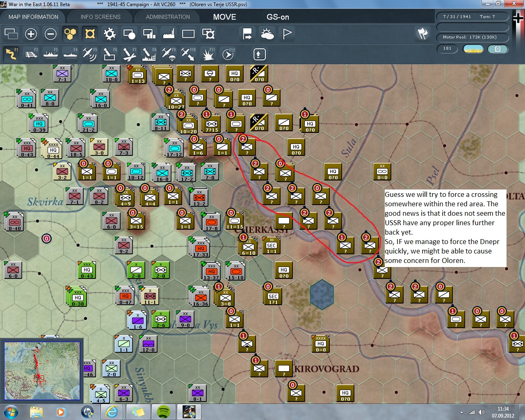This screenshot has height=420, width=525.
Task: Click the Motor Pool 173K readout
Action: [472, 37]
